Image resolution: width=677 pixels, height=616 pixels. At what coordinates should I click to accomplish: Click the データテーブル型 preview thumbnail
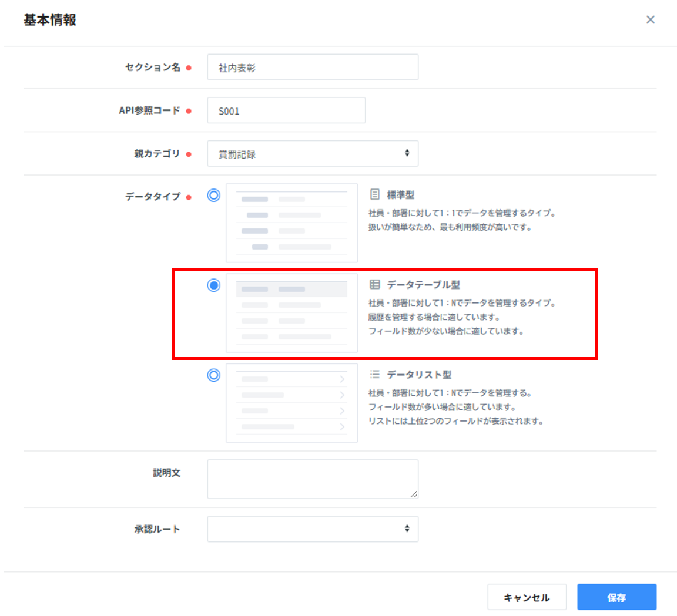[291, 313]
